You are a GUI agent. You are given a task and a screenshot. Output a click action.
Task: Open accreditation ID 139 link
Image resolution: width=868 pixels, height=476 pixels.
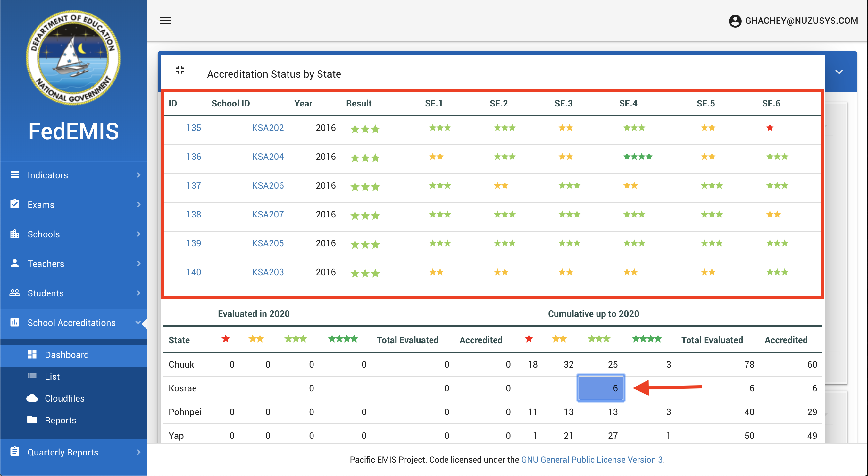pos(193,243)
